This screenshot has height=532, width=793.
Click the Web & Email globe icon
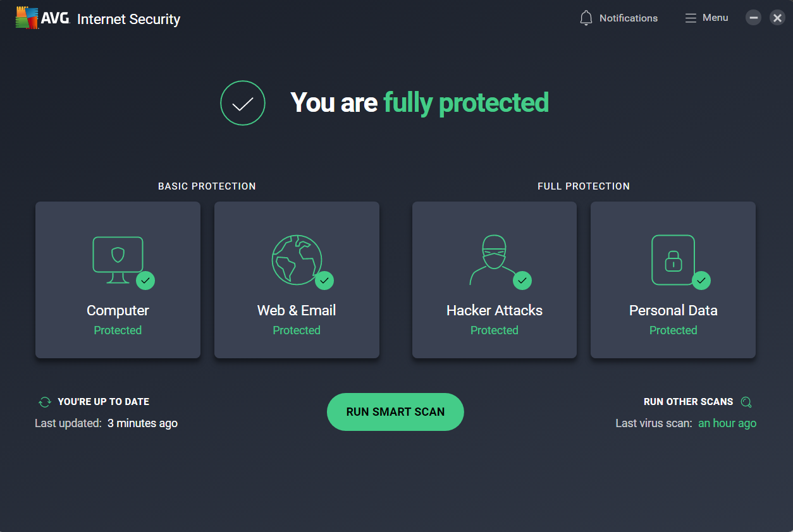[x=297, y=260]
